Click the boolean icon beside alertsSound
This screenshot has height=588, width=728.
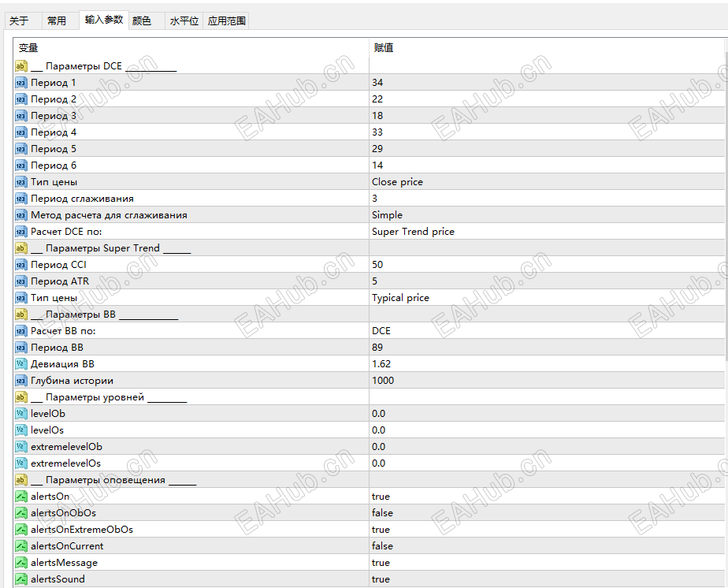[x=21, y=579]
